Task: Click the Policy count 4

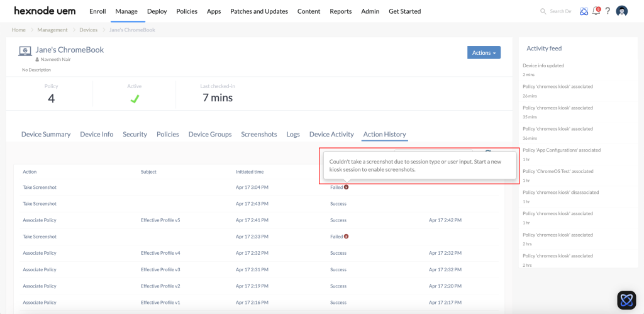Action: (x=51, y=98)
